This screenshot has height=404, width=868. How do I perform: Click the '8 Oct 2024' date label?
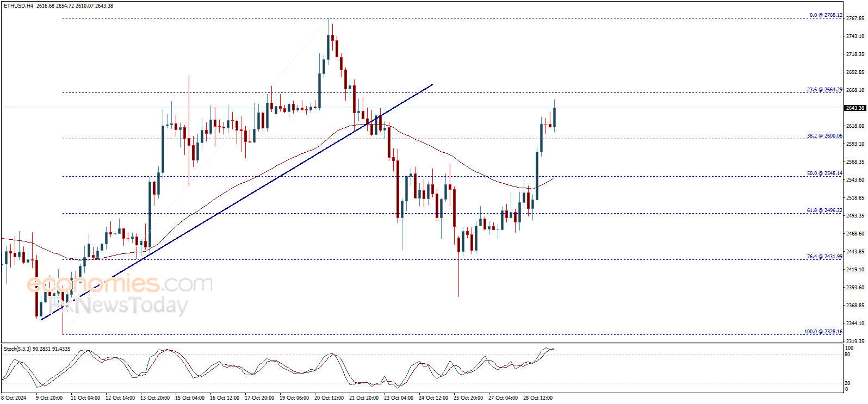[x=14, y=398]
